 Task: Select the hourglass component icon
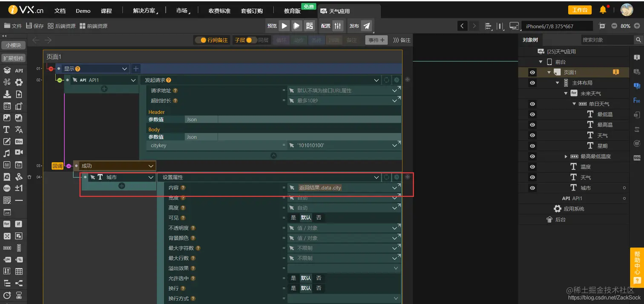pyautogui.click(x=19, y=295)
